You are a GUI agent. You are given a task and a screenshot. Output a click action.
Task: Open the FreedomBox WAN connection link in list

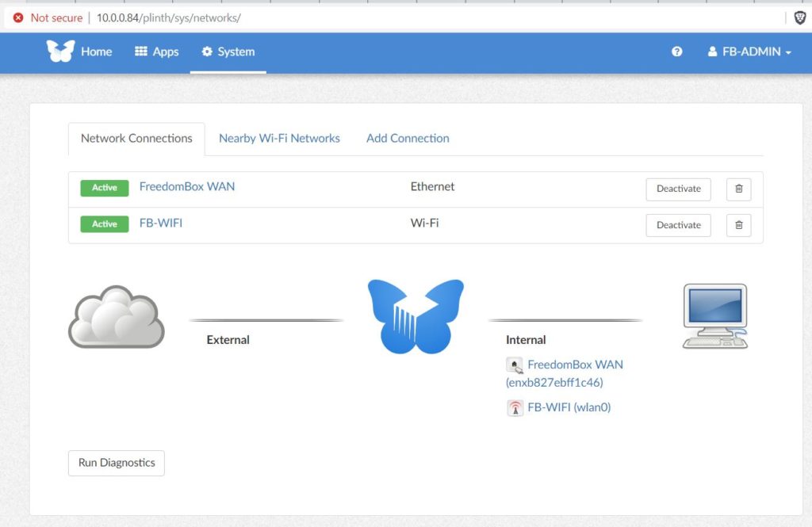click(x=187, y=187)
